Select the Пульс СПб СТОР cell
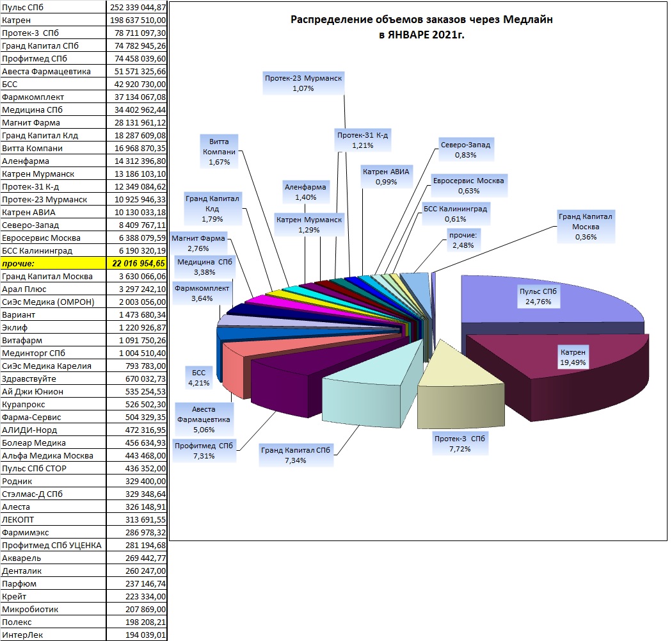 click(x=53, y=469)
